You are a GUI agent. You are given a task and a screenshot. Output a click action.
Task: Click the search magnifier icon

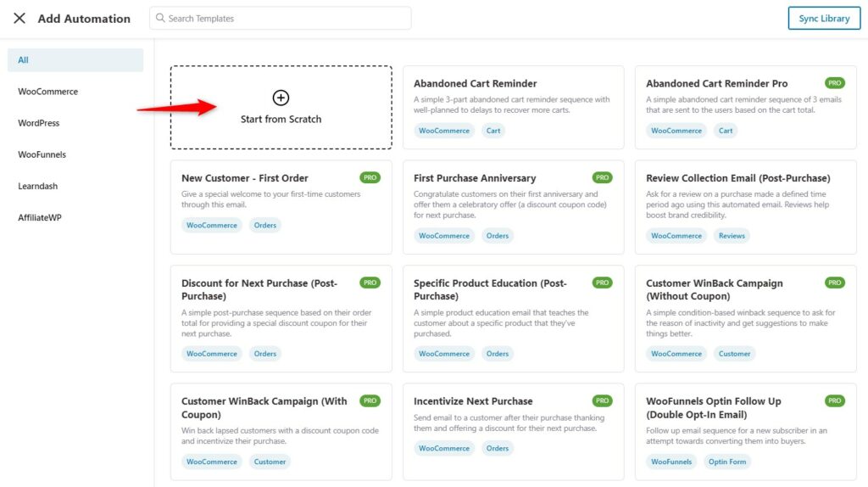click(160, 18)
